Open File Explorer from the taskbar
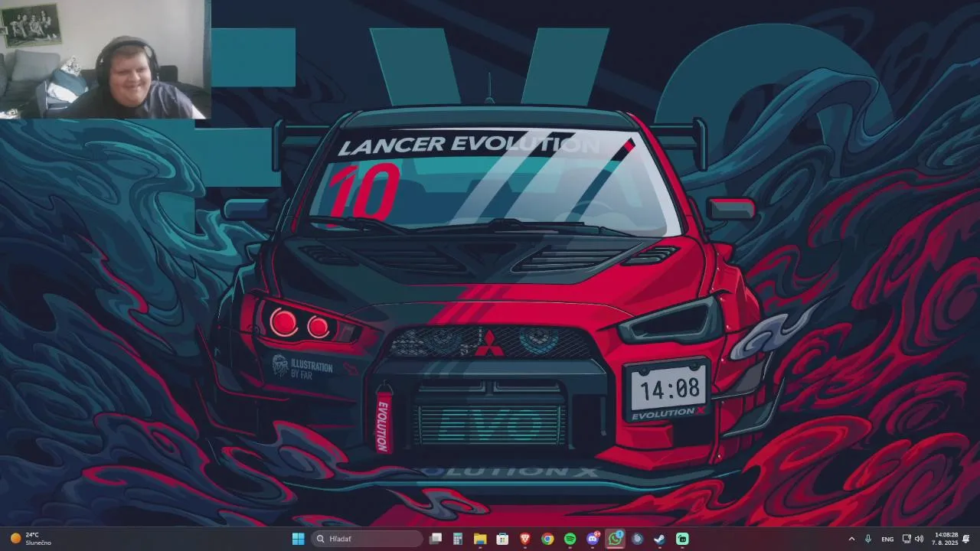Image resolution: width=980 pixels, height=551 pixels. tap(480, 539)
